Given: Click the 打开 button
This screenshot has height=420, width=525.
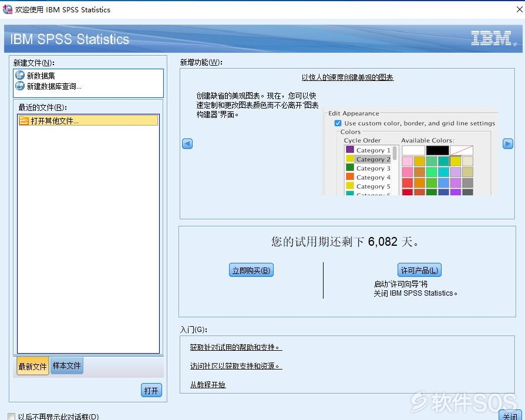Looking at the screenshot, I should coord(152,390).
